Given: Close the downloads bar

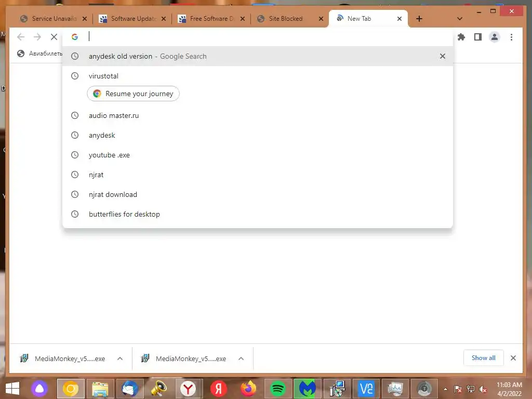Looking at the screenshot, I should 513,358.
